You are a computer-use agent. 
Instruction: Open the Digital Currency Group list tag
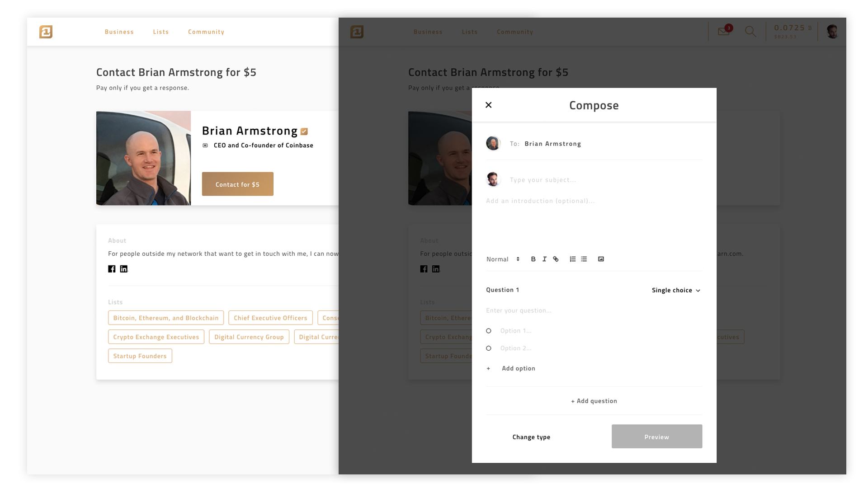249,337
